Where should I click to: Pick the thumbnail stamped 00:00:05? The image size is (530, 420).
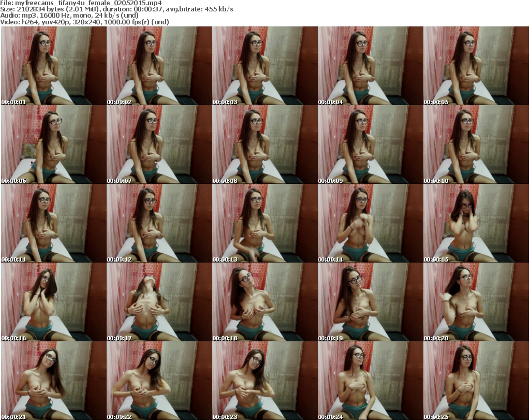coord(476,66)
